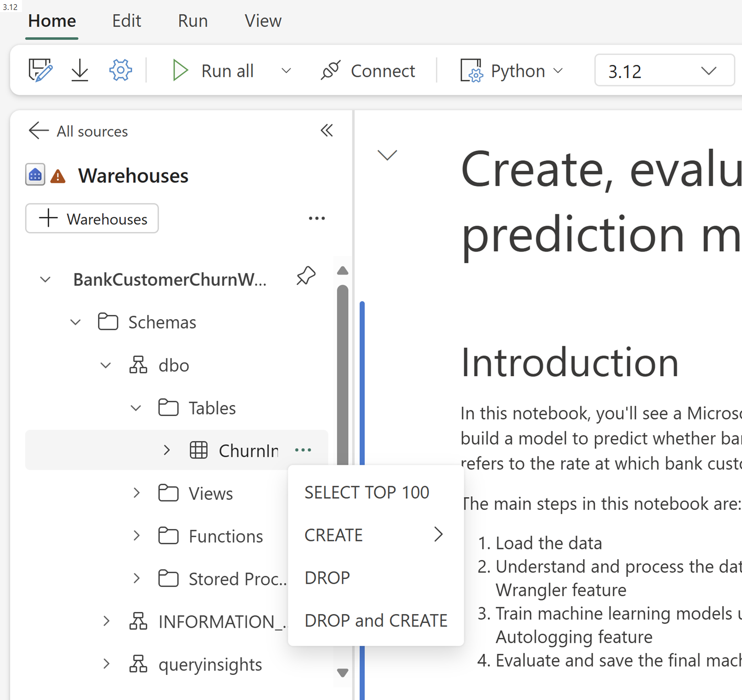
Task: Click the download arrow icon
Action: [80, 70]
